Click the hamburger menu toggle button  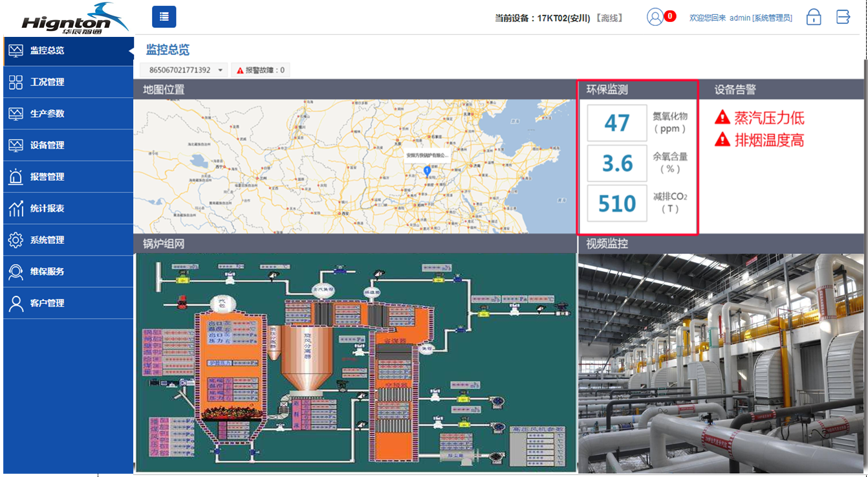coord(164,17)
